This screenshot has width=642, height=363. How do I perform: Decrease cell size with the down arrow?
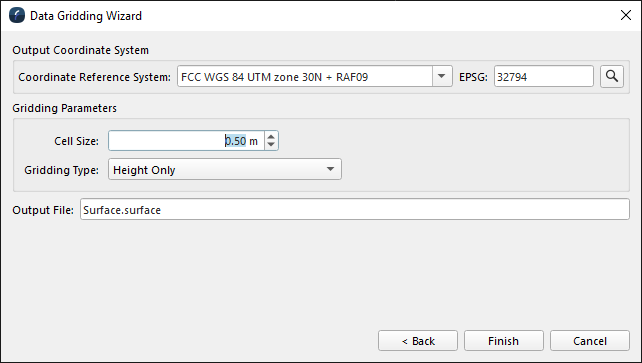271,145
